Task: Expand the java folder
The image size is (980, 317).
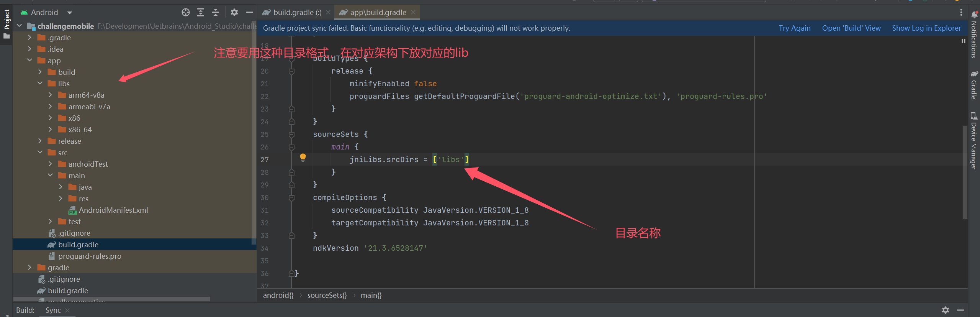Action: (61, 187)
